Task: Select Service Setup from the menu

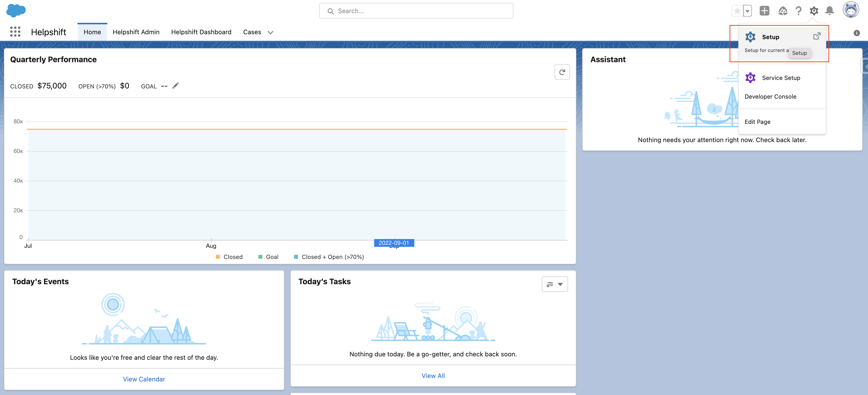Action: 781,78
